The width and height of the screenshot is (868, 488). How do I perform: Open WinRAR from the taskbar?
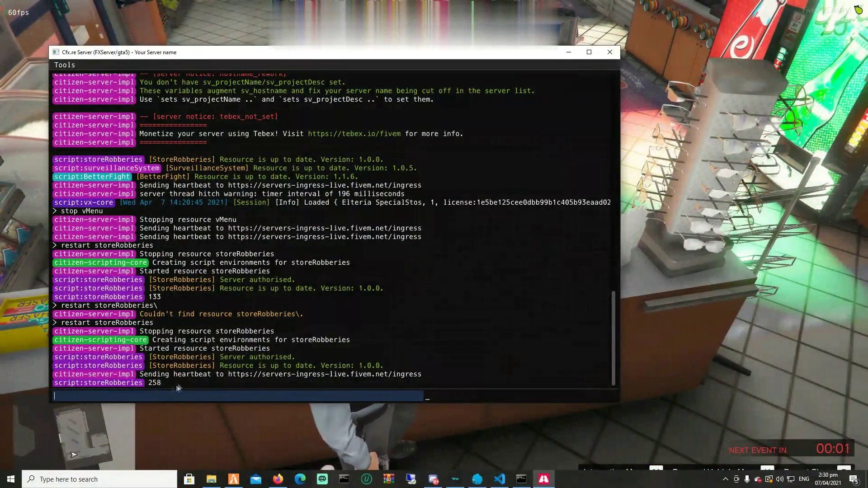(389, 479)
